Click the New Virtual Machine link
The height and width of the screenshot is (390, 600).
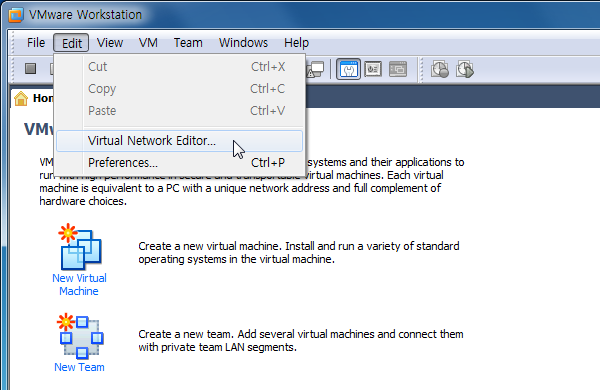pyautogui.click(x=79, y=284)
